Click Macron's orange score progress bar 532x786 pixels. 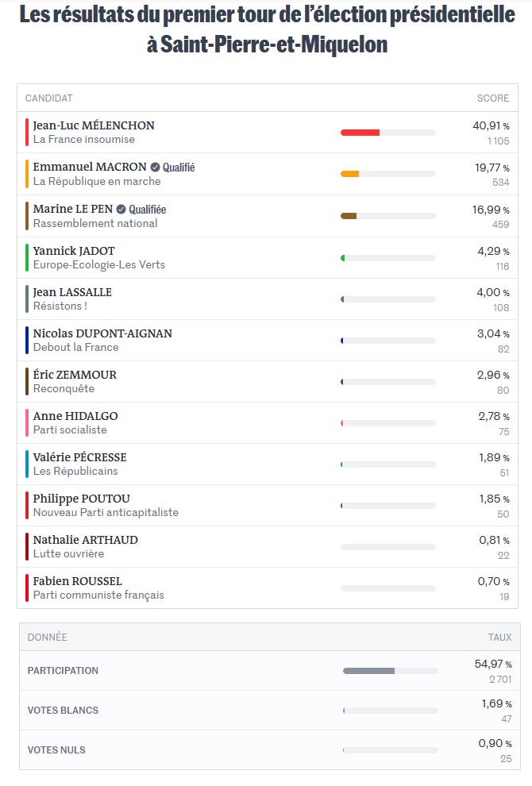[x=350, y=174]
